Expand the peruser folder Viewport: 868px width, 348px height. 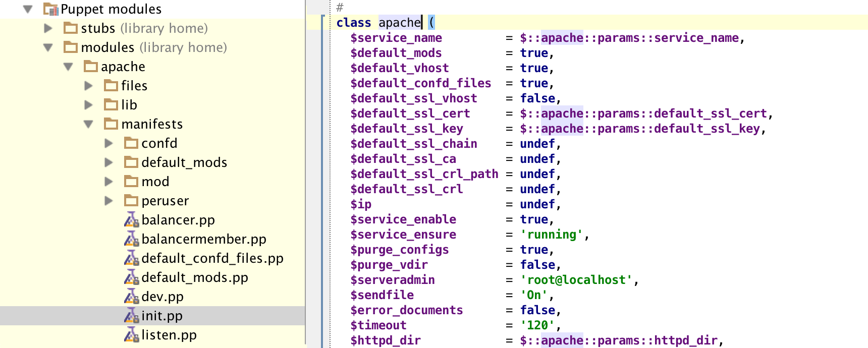coord(108,201)
